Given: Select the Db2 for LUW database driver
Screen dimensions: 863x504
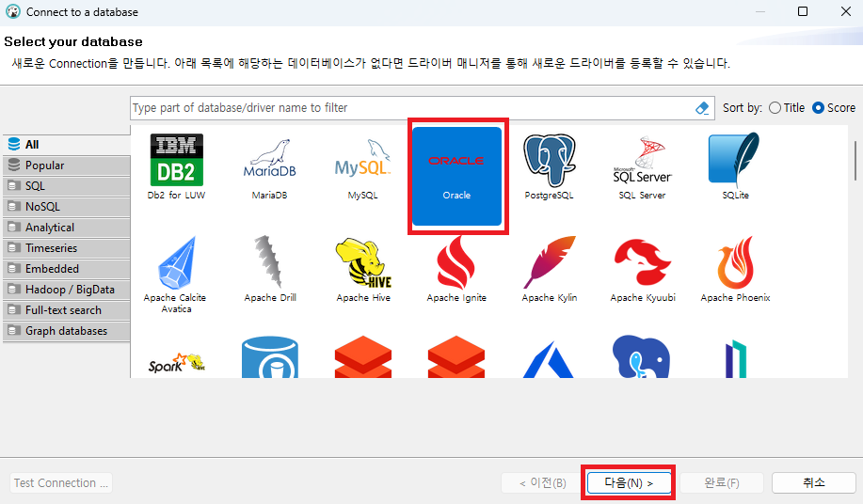Looking at the screenshot, I should (176, 166).
